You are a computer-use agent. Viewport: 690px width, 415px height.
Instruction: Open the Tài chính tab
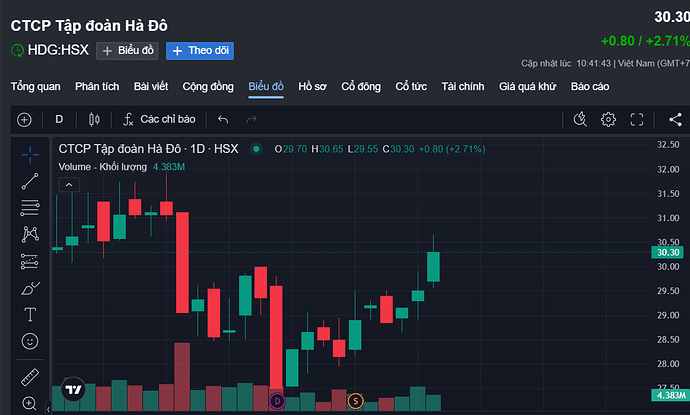(x=462, y=87)
